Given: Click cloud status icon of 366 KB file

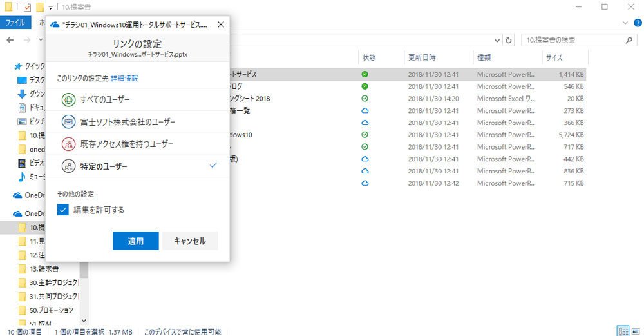Looking at the screenshot, I should pos(365,123).
